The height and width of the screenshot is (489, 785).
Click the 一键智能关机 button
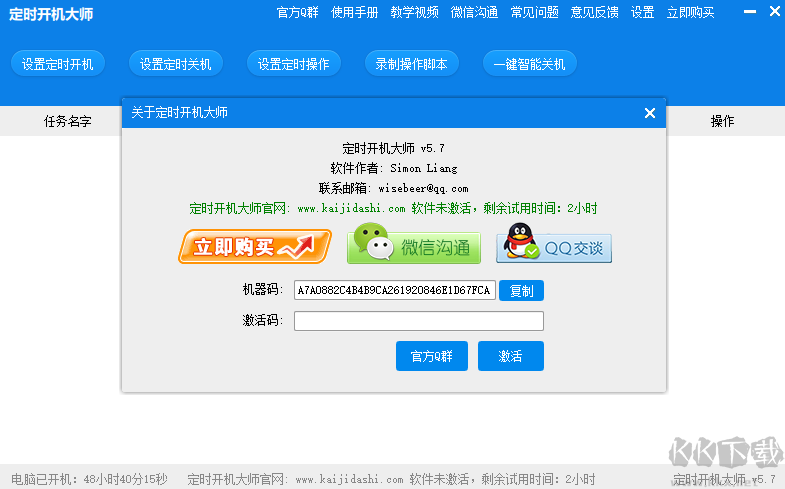(x=530, y=64)
